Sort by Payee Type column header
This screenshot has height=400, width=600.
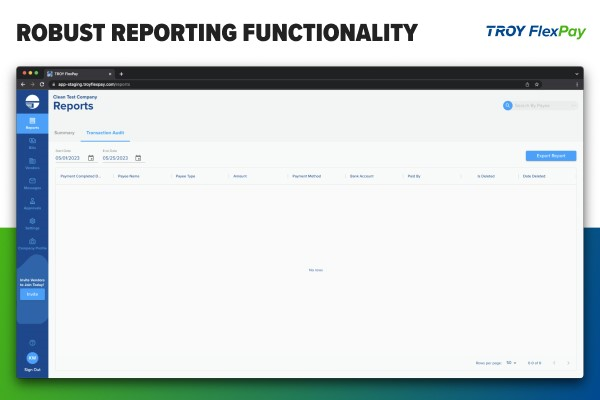[x=185, y=176]
